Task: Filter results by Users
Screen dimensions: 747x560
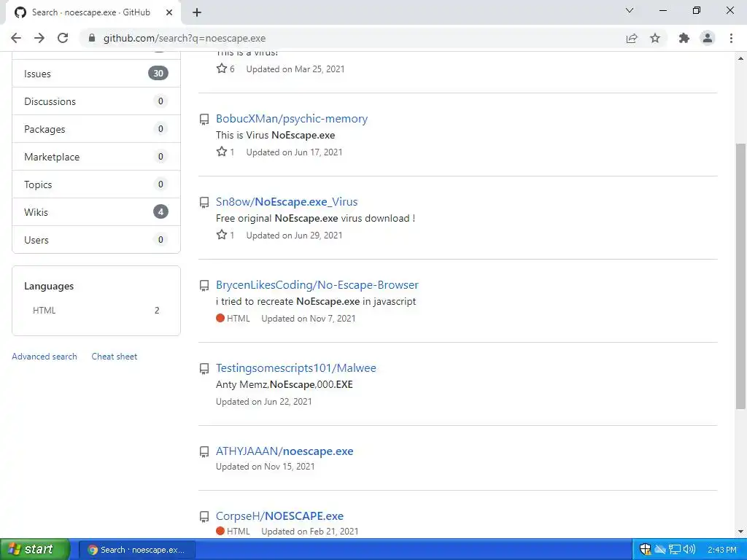Action: (96, 239)
